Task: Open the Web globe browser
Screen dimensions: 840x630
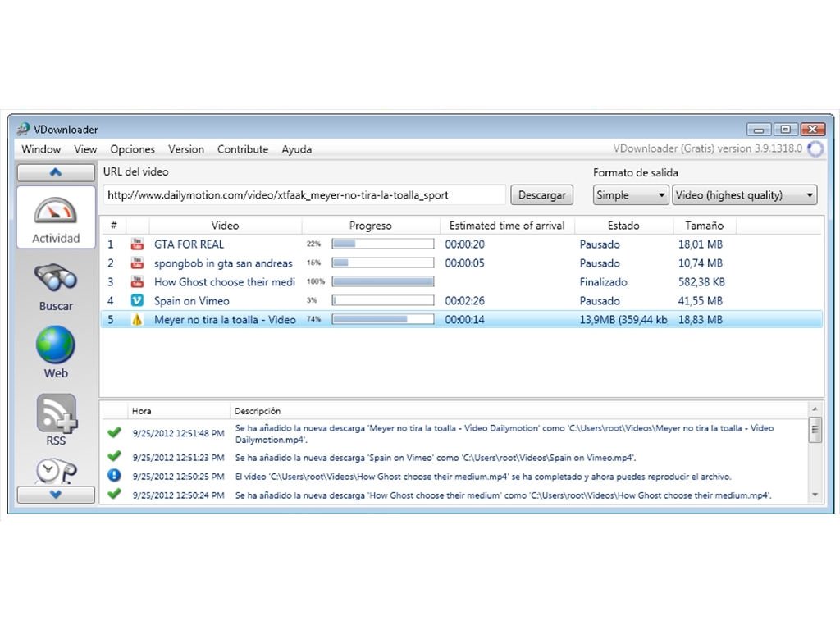Action: point(56,352)
